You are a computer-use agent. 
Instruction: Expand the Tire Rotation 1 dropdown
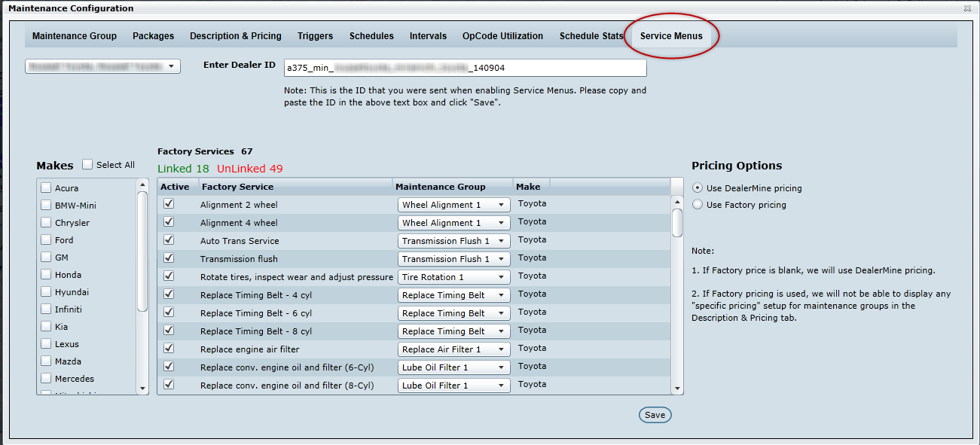453,277
